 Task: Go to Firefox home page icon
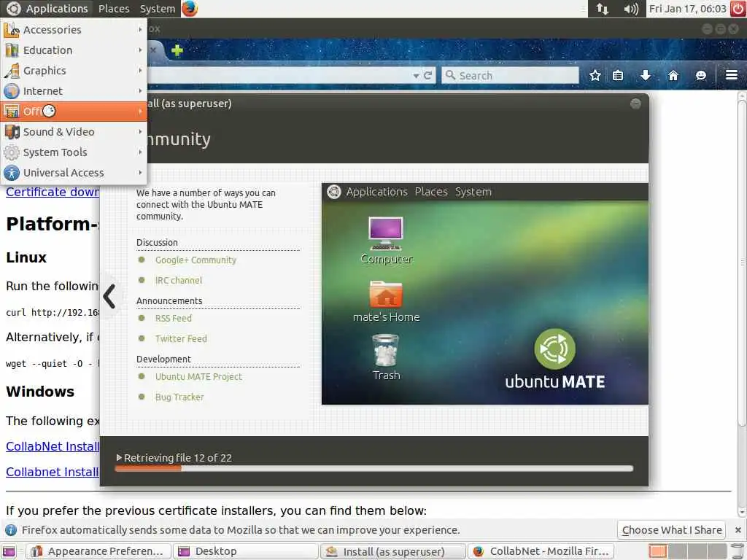coord(673,75)
